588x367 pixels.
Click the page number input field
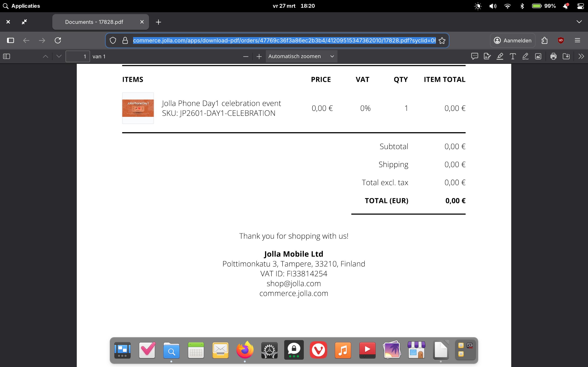pyautogui.click(x=78, y=56)
